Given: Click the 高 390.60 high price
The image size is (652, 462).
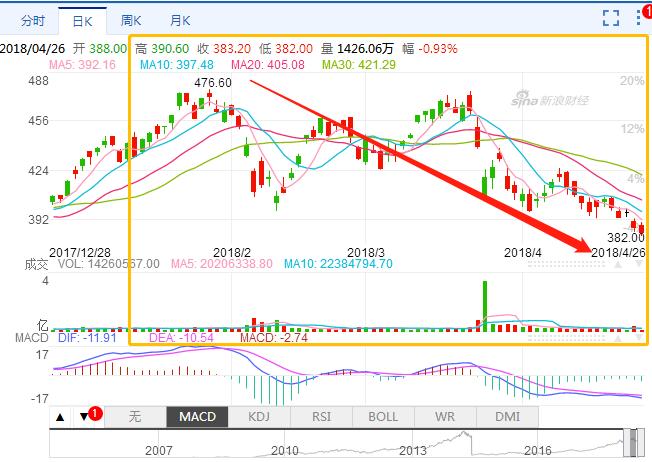Looking at the screenshot, I should pyautogui.click(x=162, y=49).
